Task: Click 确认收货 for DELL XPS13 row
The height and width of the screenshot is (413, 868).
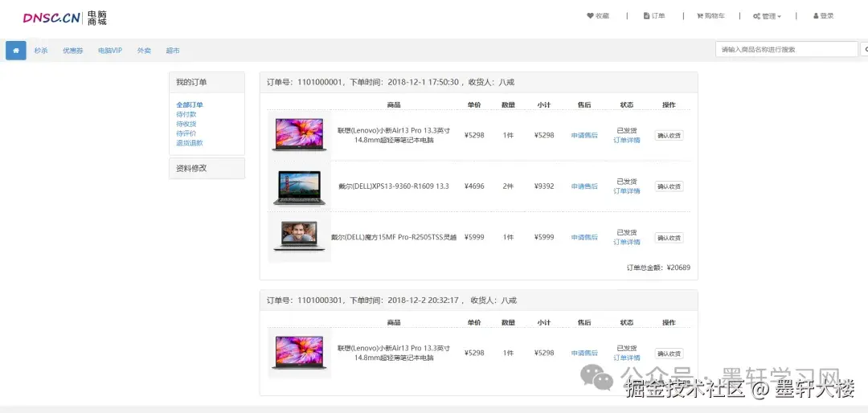Action: point(669,186)
